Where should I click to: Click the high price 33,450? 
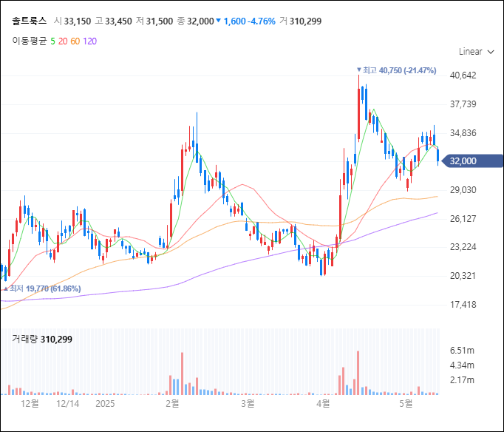pyautogui.click(x=118, y=21)
